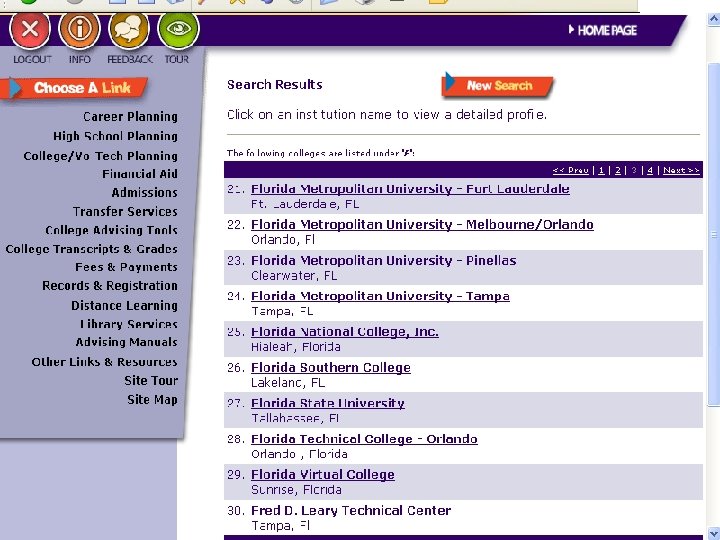Open College Transcripts & Grades
Viewport: 720px width, 540px height.
(91, 249)
